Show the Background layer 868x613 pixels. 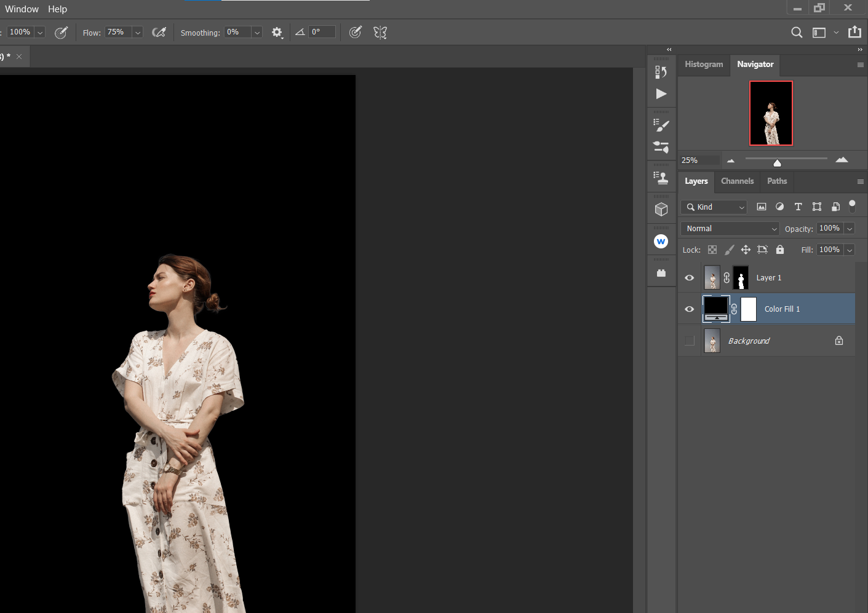[x=690, y=341]
